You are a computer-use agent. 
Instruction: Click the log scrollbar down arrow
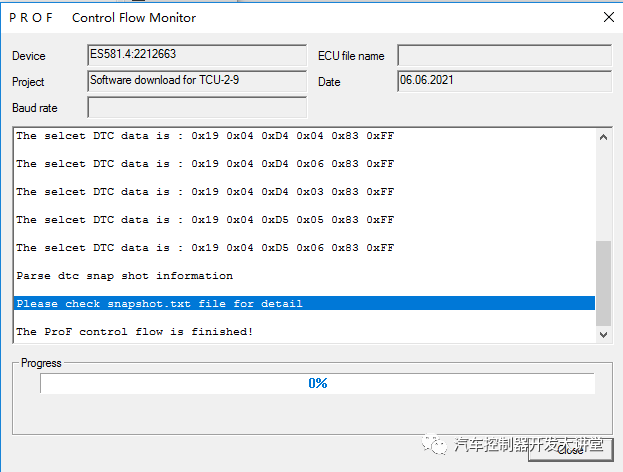603,335
